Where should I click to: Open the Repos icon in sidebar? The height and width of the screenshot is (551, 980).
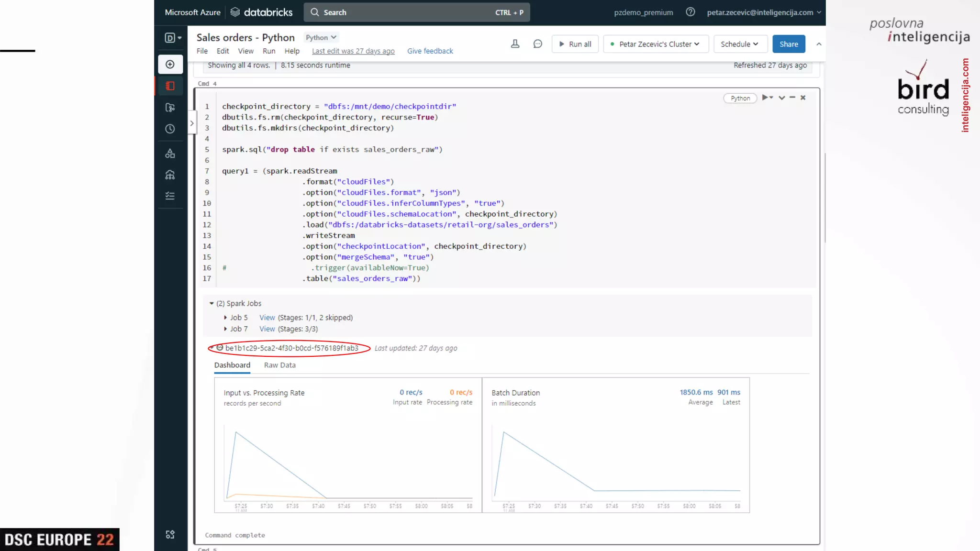tap(170, 108)
